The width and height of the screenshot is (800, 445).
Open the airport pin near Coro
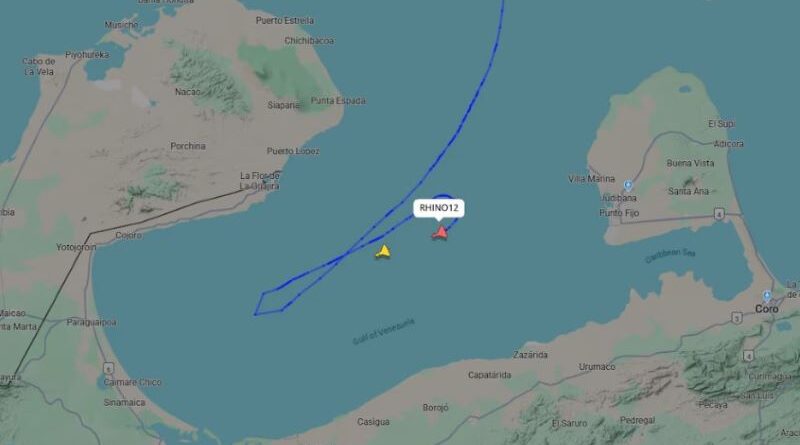(766, 296)
